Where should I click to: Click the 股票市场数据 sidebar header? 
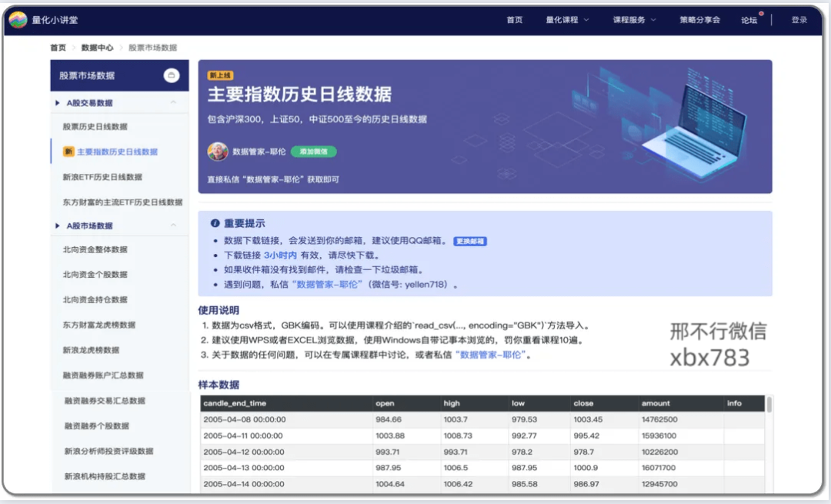[x=119, y=75]
